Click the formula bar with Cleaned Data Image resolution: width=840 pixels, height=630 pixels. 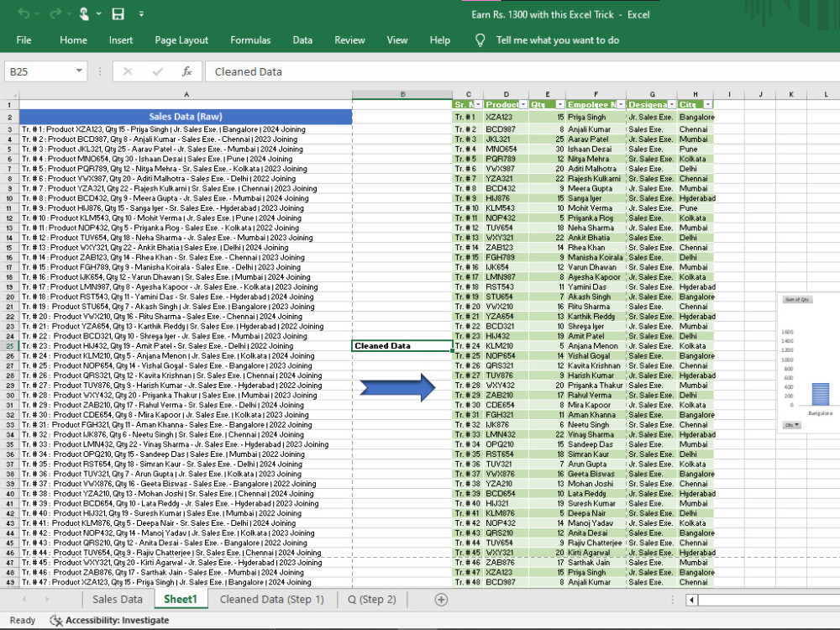[522, 71]
